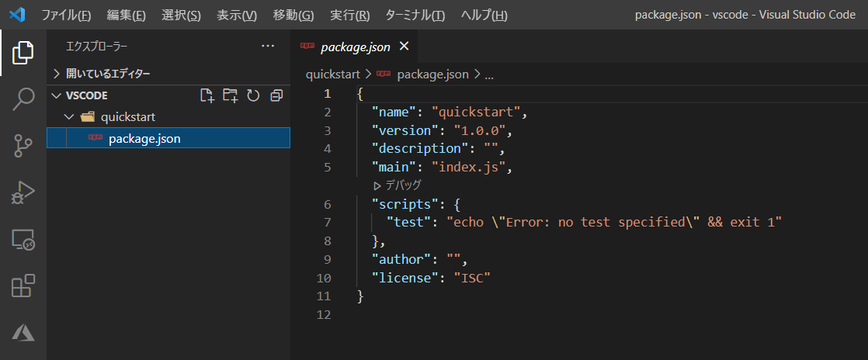Open the Azure view icon
868x360 pixels.
(x=23, y=332)
